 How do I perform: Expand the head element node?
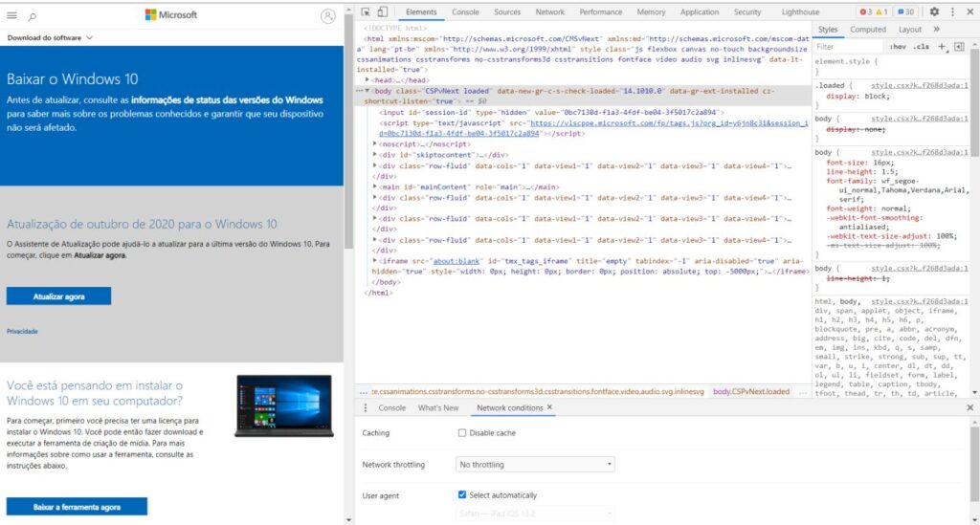(367, 80)
